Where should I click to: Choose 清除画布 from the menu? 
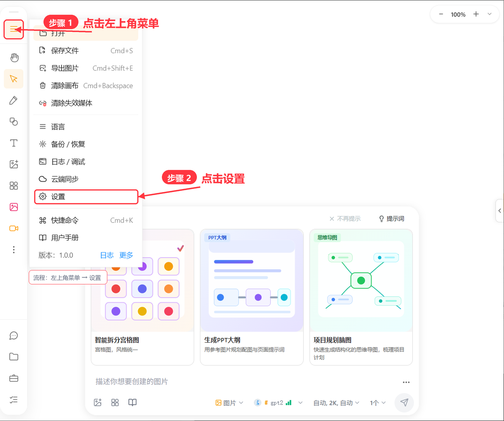(86, 86)
